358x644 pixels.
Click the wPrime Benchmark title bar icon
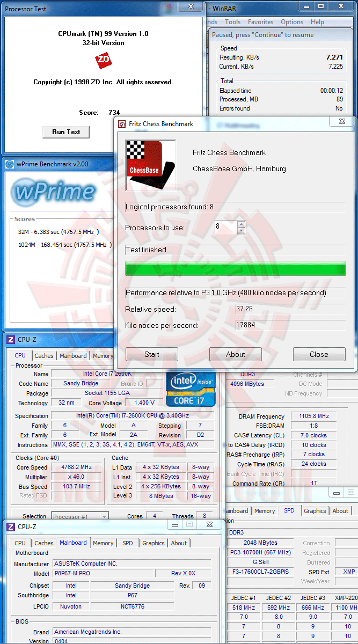point(9,164)
